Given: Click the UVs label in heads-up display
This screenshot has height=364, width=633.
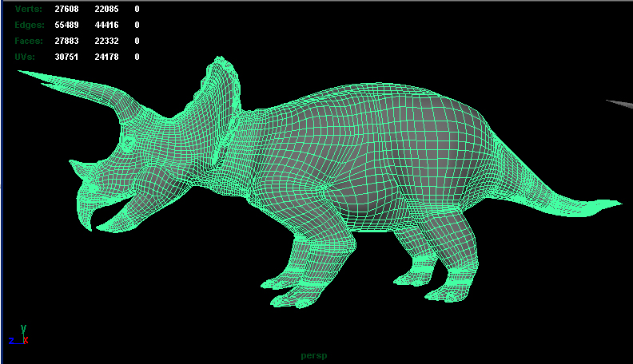Looking at the screenshot, I should tap(25, 57).
